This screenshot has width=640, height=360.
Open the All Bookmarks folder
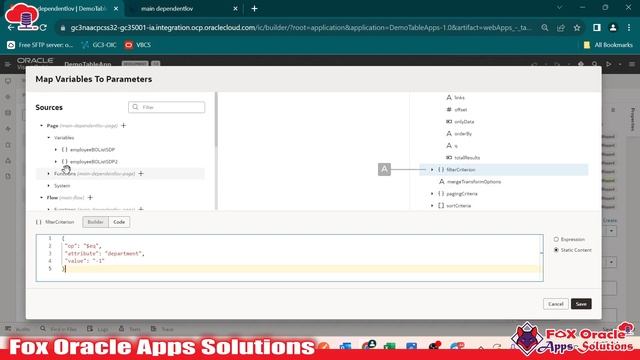608,45
